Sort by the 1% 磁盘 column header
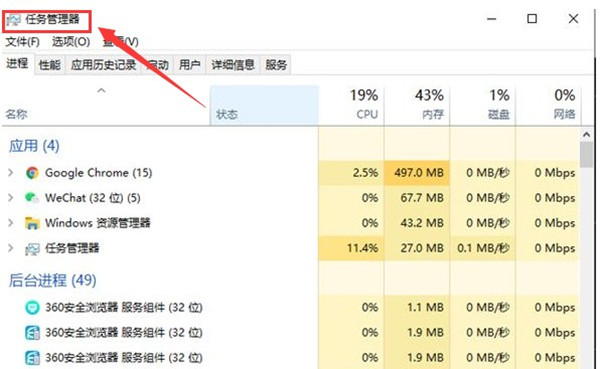Image resolution: width=600 pixels, height=369 pixels. click(x=483, y=106)
